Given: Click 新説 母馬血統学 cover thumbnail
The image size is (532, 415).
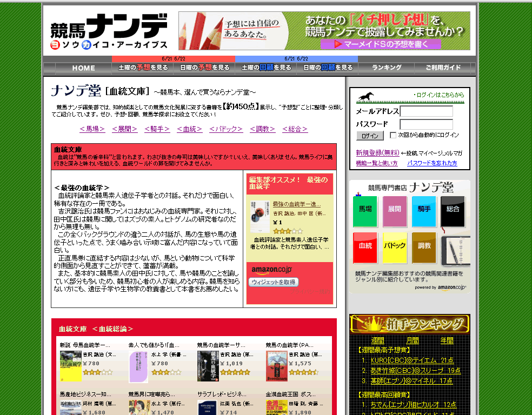Looking at the screenshot, I should point(71,366).
